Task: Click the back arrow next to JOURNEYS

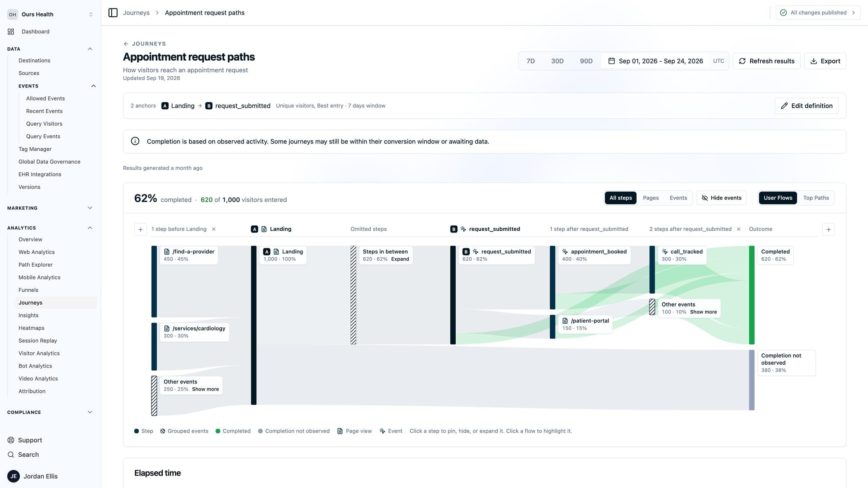Action: pyautogui.click(x=126, y=44)
